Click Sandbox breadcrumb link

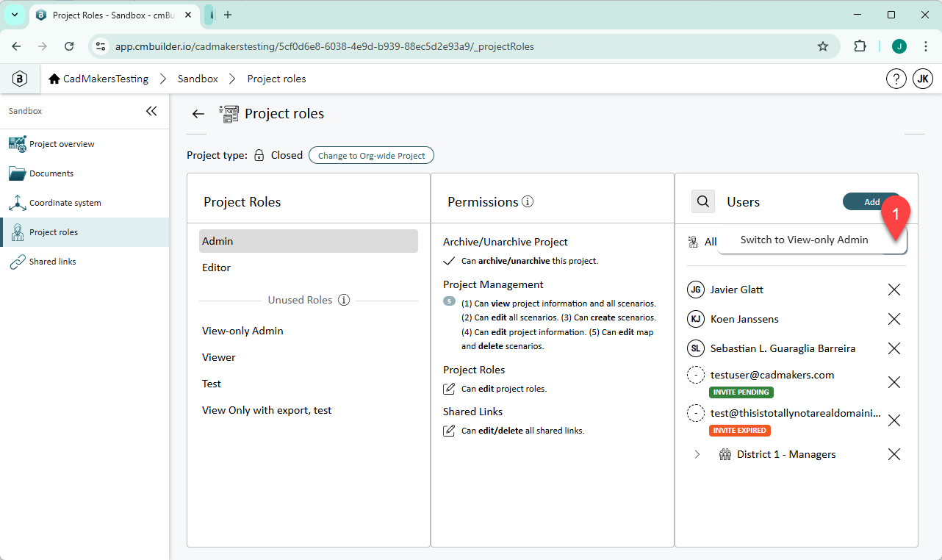[x=198, y=79]
